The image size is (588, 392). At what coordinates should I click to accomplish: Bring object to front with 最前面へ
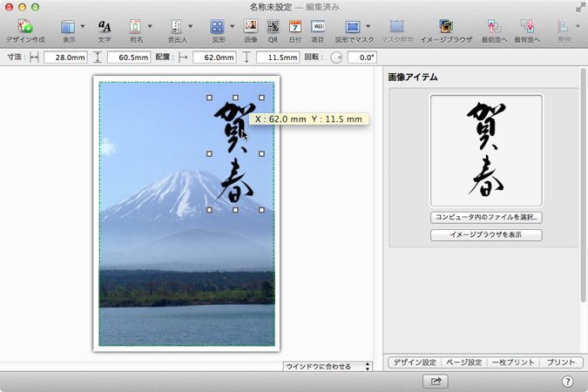(494, 27)
